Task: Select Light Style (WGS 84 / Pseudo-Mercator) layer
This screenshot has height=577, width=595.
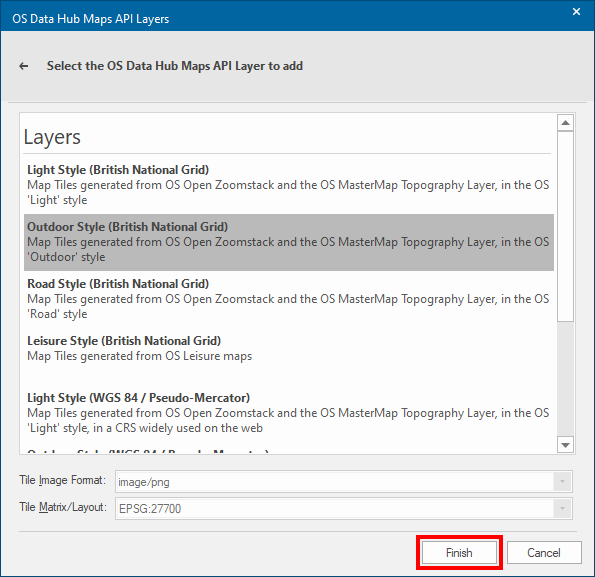Action: pyautogui.click(x=288, y=413)
